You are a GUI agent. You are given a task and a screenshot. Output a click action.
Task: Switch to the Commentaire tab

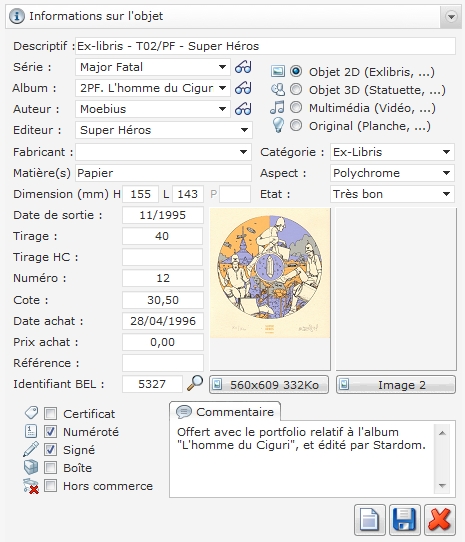pyautogui.click(x=225, y=412)
